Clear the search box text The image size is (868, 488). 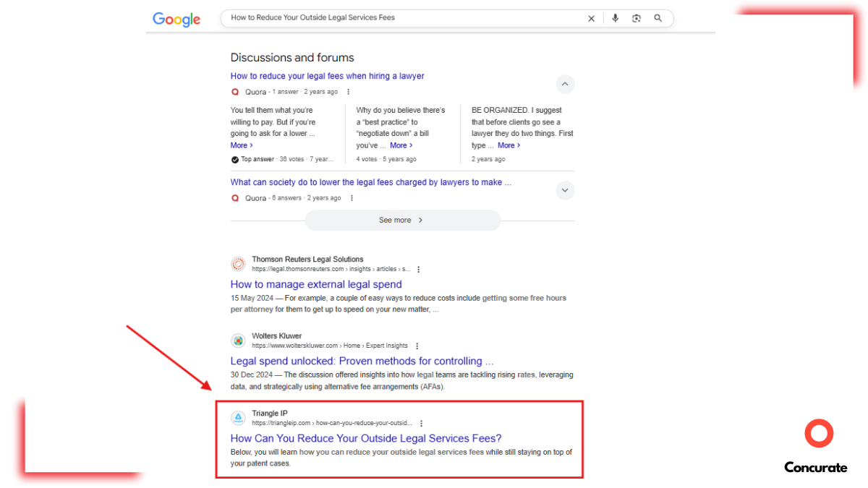pyautogui.click(x=591, y=19)
